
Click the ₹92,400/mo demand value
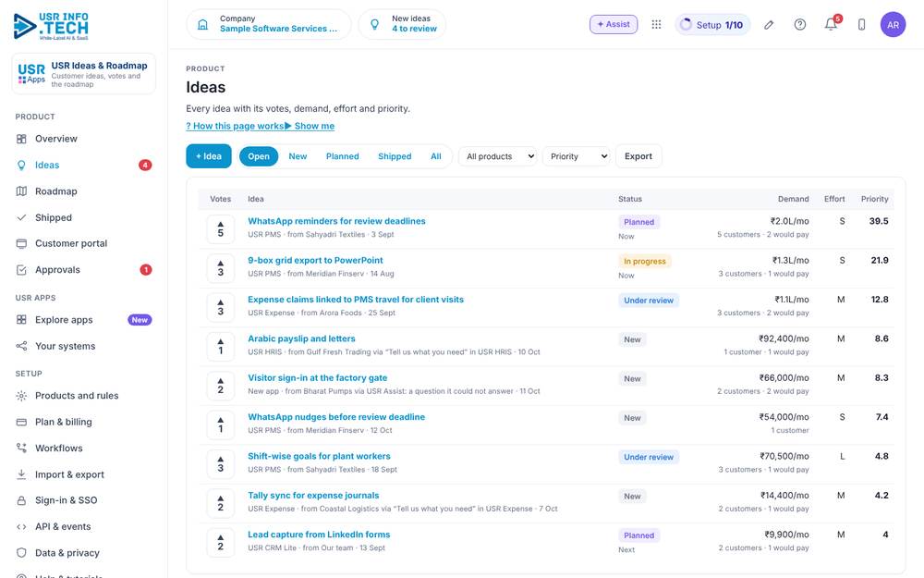point(784,338)
